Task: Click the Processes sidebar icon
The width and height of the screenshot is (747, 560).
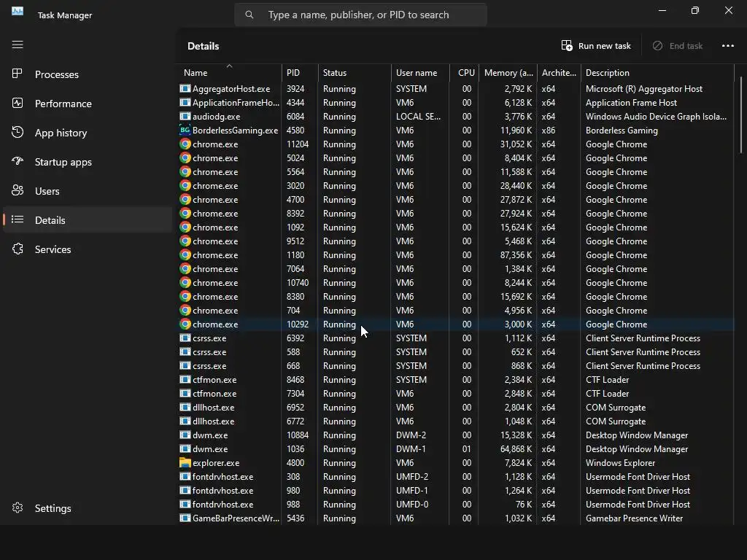Action: [18, 74]
